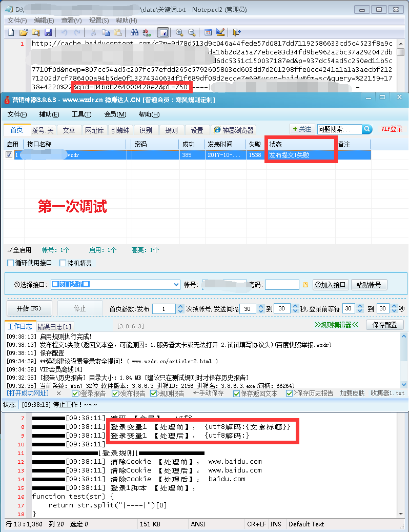
Task: Open 工具(T) menu in 营销神器
Action: pyautogui.click(x=81, y=114)
